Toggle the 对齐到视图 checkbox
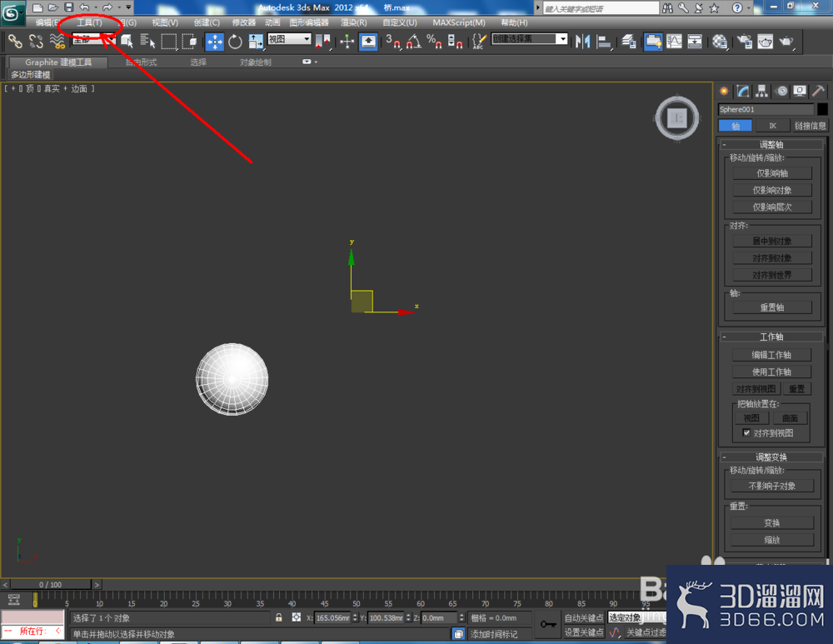This screenshot has height=644, width=833. 746,432
